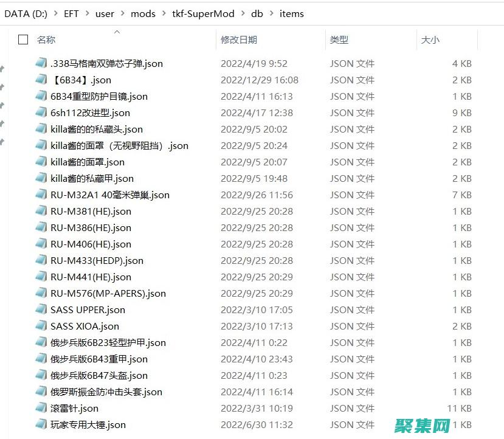The height and width of the screenshot is (439, 504).
Task: Click the icon next to RU-M32A1 40毫米弹巢.json
Action: [x=41, y=195]
